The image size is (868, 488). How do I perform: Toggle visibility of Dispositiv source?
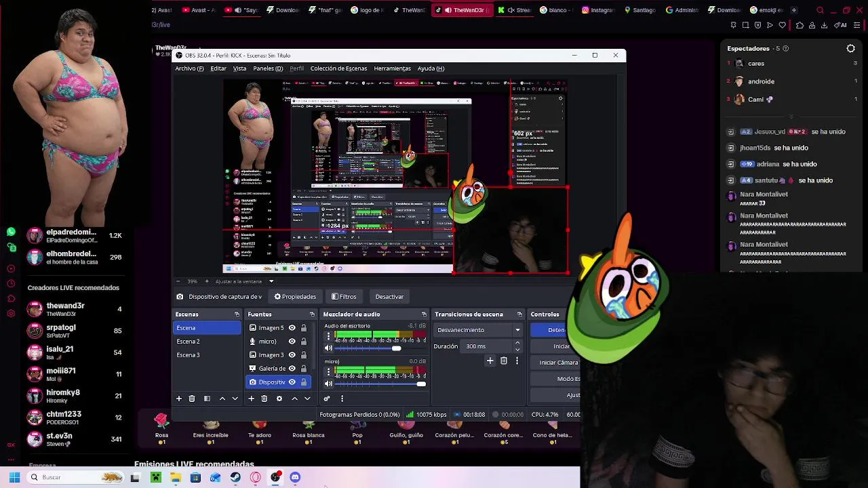(292, 382)
